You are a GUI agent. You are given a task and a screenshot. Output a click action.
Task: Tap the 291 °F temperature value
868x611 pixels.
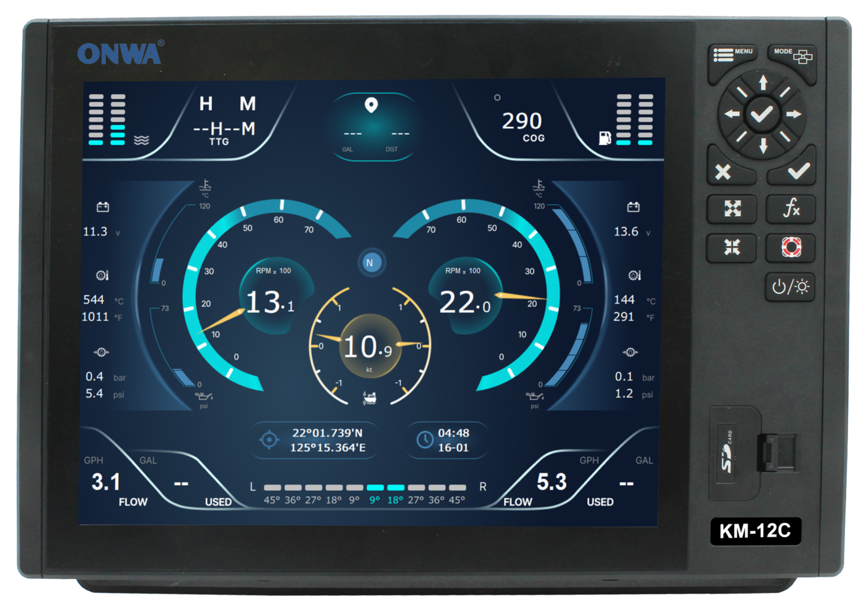(624, 317)
